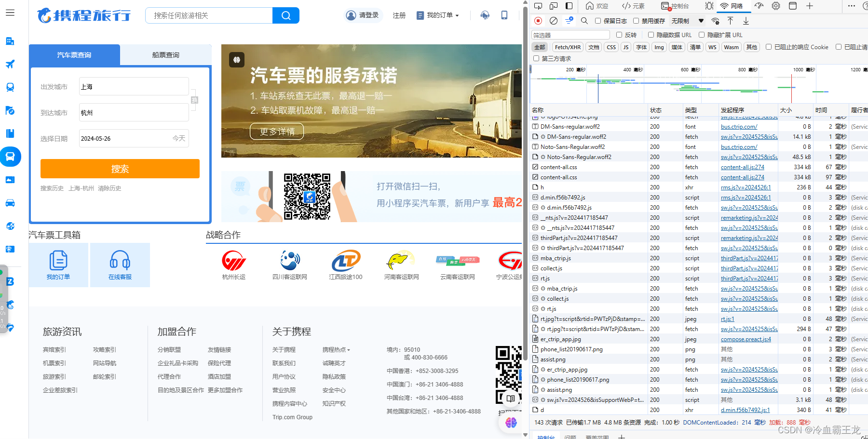Open the hotels icon in sidebar

10,41
